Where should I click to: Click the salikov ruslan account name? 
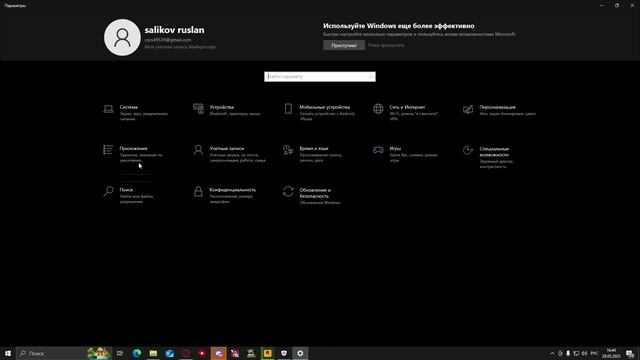(x=174, y=30)
